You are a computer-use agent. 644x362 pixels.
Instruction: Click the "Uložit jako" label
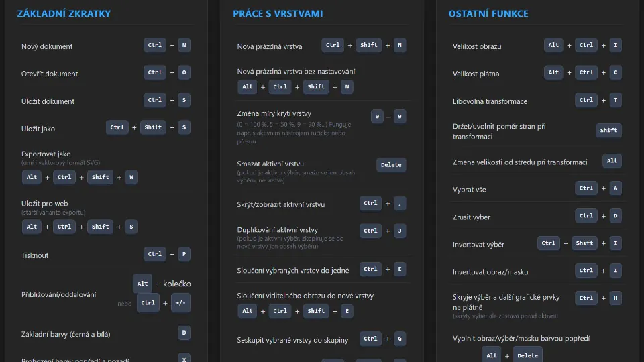[x=38, y=129]
